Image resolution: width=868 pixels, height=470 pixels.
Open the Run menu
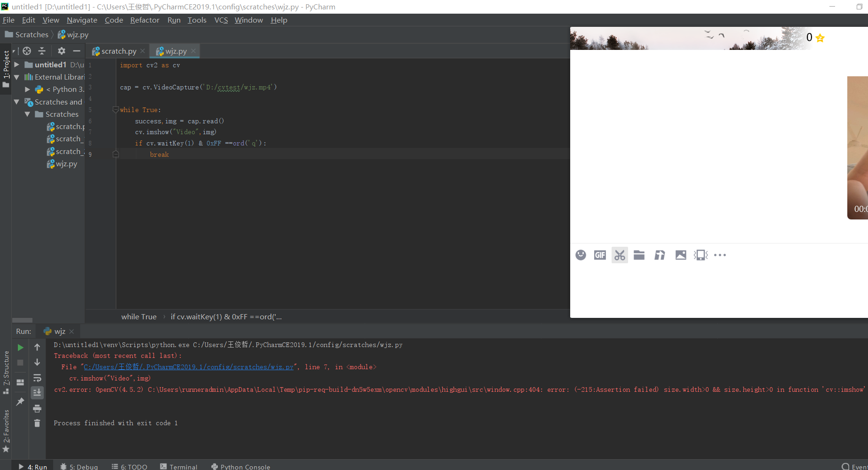[174, 20]
